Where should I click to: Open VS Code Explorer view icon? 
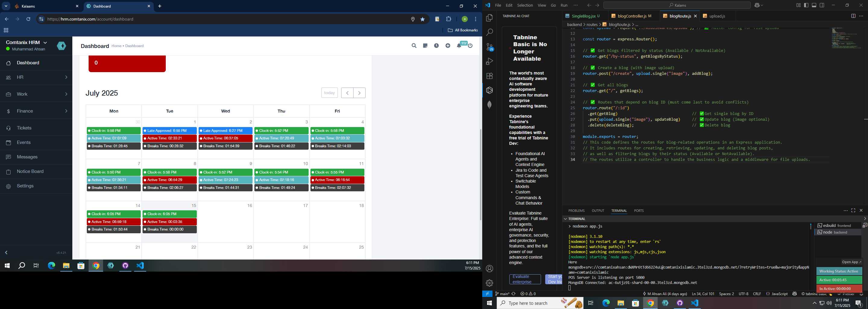(x=489, y=18)
